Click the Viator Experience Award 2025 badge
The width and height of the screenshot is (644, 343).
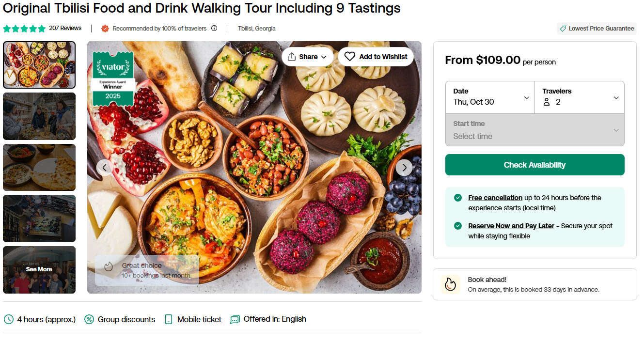point(113,78)
